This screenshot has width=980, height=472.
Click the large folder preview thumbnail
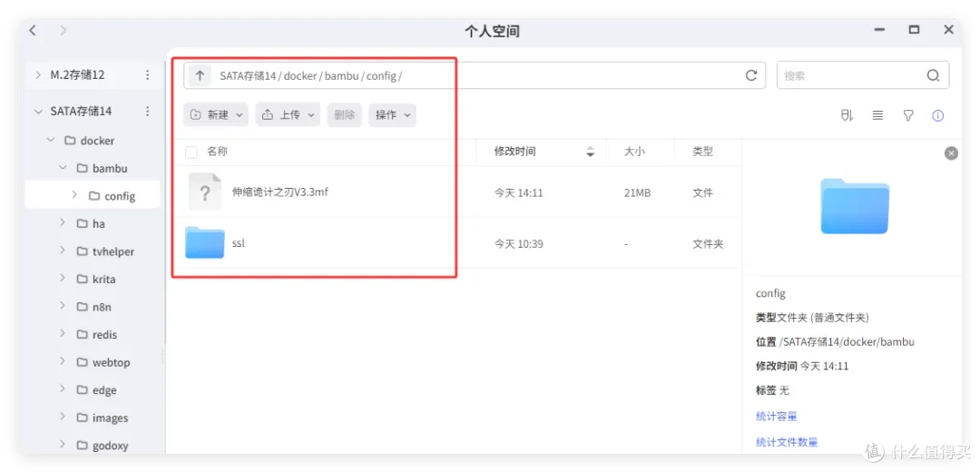[x=855, y=206]
